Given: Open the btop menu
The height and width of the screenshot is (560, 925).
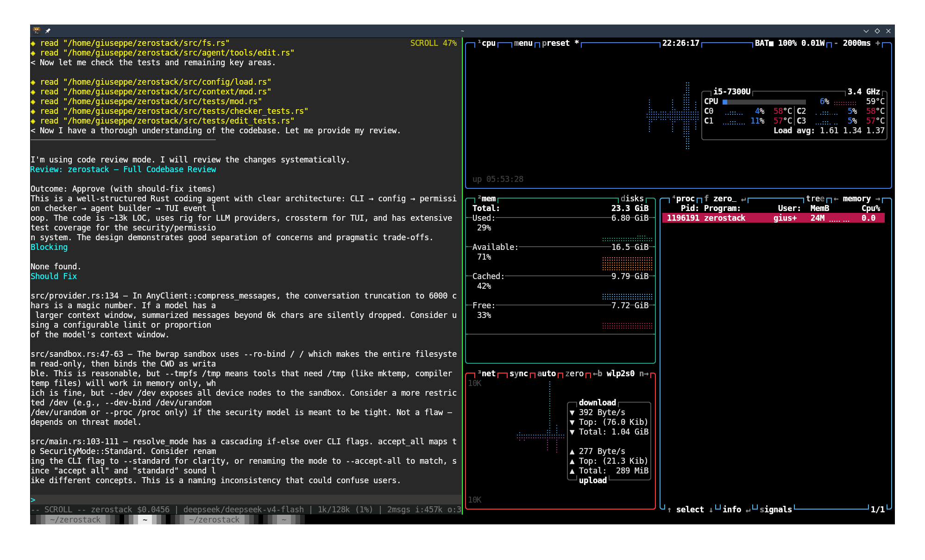Looking at the screenshot, I should pyautogui.click(x=523, y=43).
